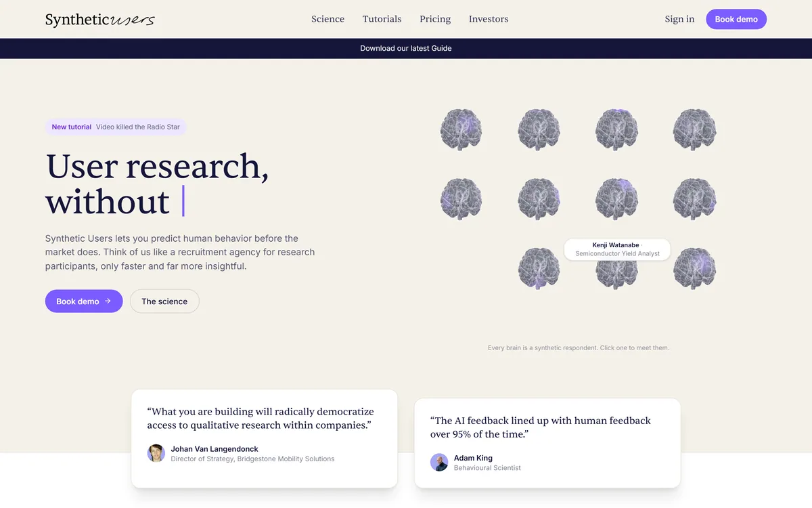The image size is (812, 508).
Task: Click the Johan Van Langendonck name
Action: point(215,449)
